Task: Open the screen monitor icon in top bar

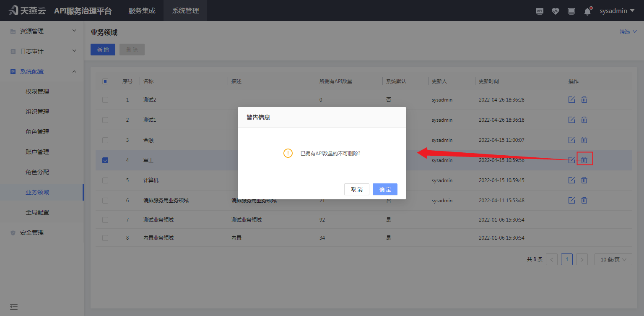Action: [x=571, y=11]
